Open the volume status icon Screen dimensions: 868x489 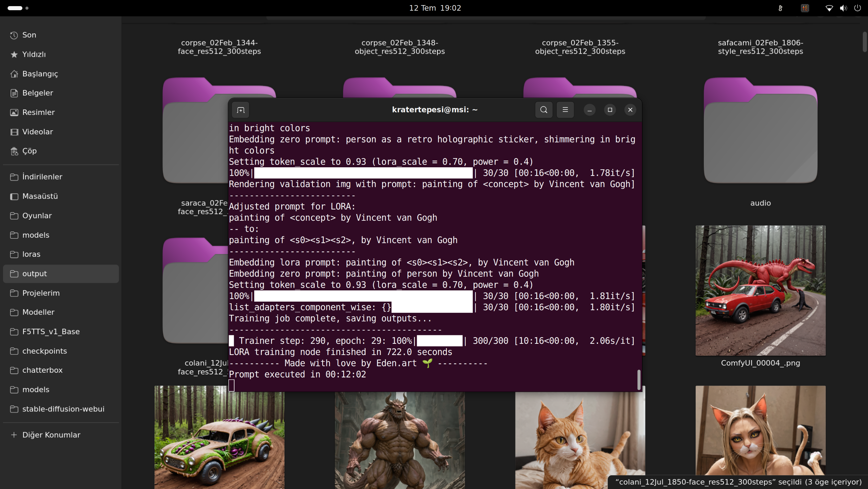(x=844, y=8)
